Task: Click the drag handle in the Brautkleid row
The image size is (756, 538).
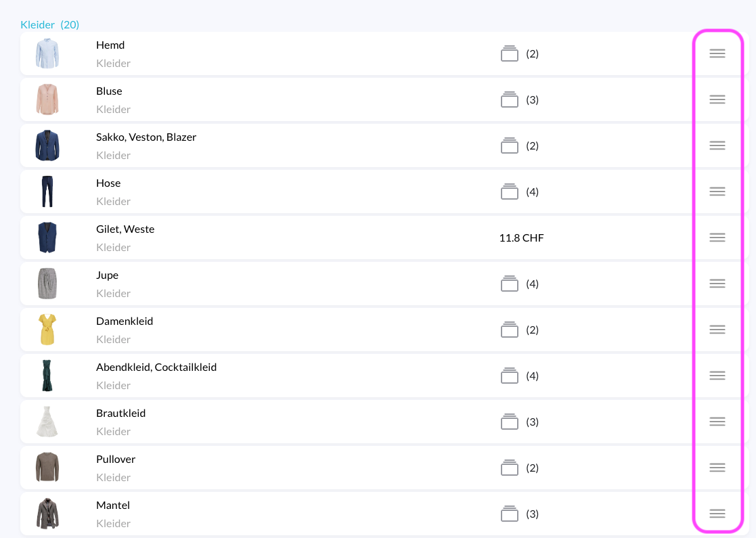Action: coord(717,422)
